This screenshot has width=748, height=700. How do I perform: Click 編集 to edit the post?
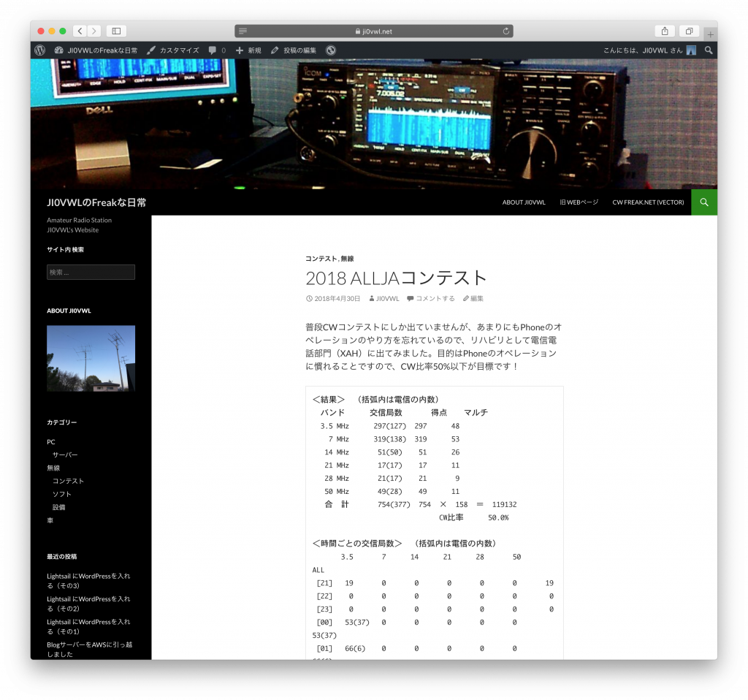[x=476, y=299]
